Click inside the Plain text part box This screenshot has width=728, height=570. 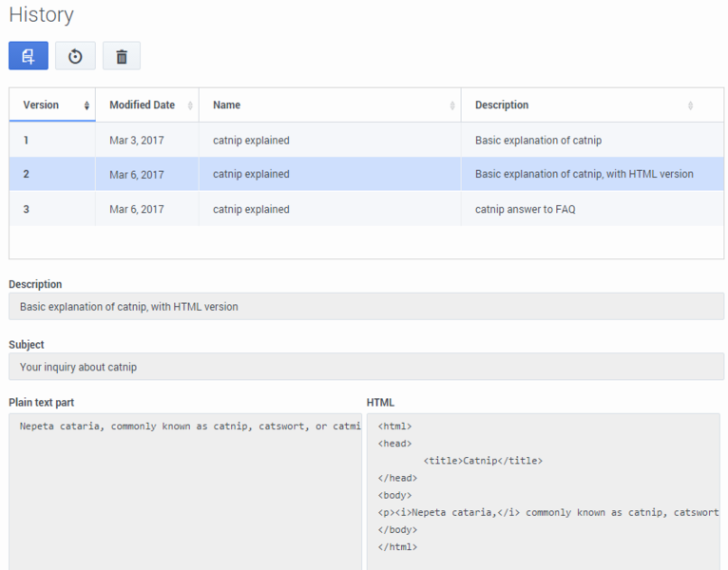point(185,492)
